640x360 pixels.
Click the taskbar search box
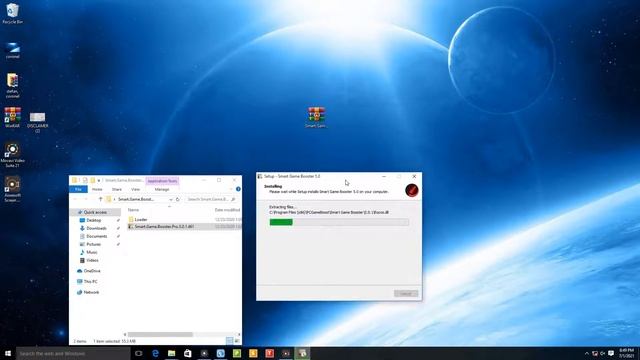pos(73,353)
